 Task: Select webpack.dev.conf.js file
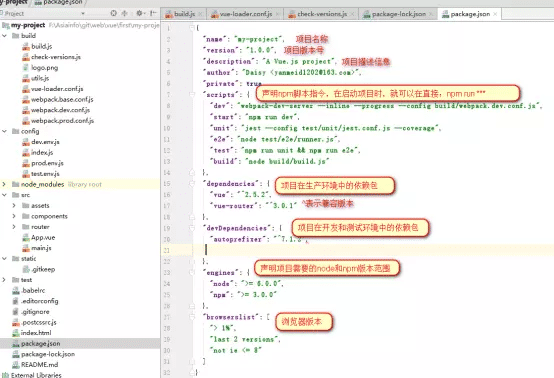tap(56, 110)
